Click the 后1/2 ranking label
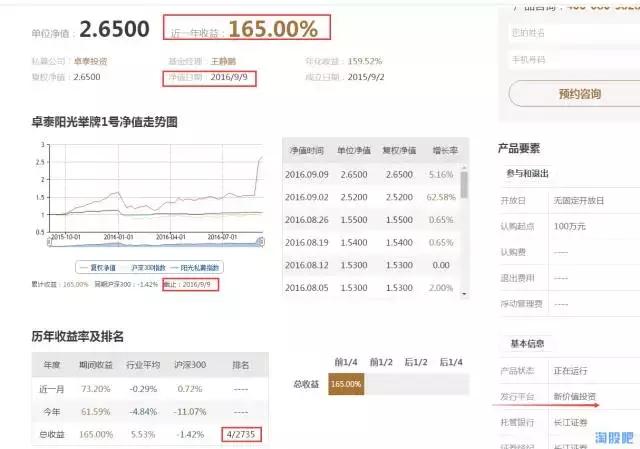Screen dimensions: 640x449 click(x=416, y=362)
